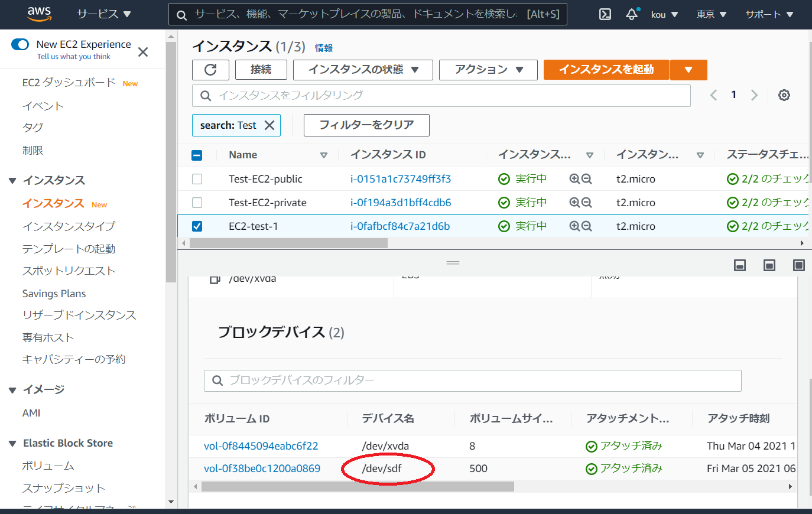
Task: Click the block devices horizontal scrollbar
Action: pyautogui.click(x=358, y=487)
